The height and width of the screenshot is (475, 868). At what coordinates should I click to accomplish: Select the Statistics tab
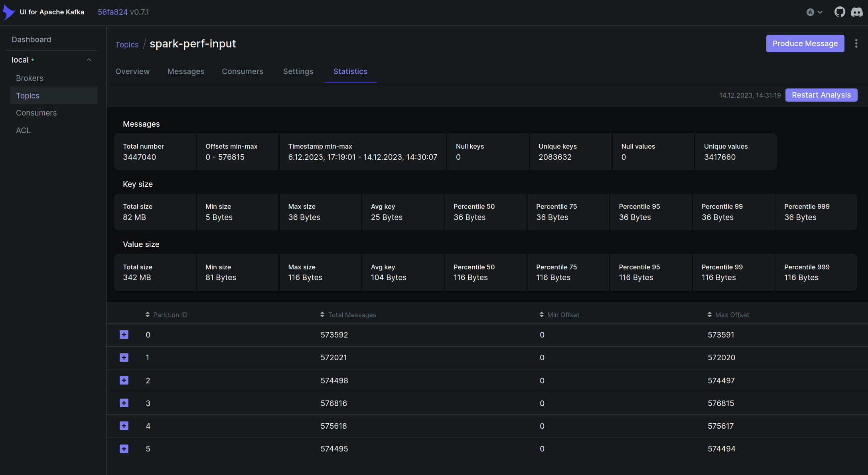click(x=350, y=71)
